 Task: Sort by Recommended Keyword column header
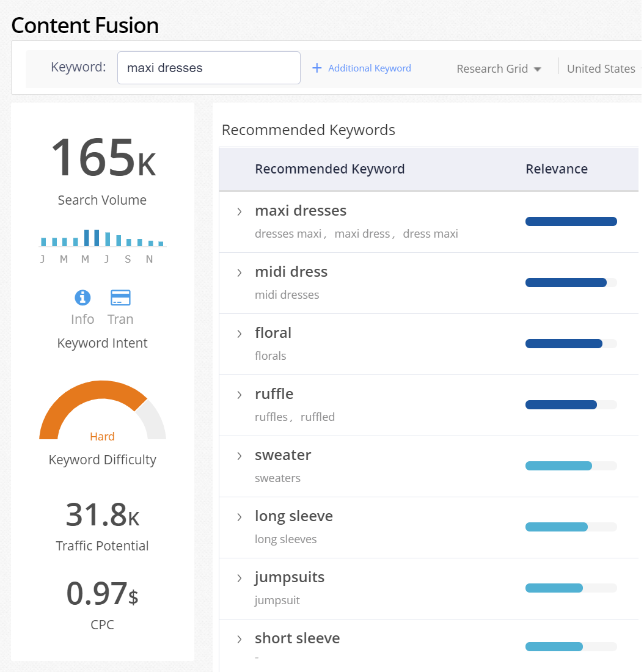[330, 169]
